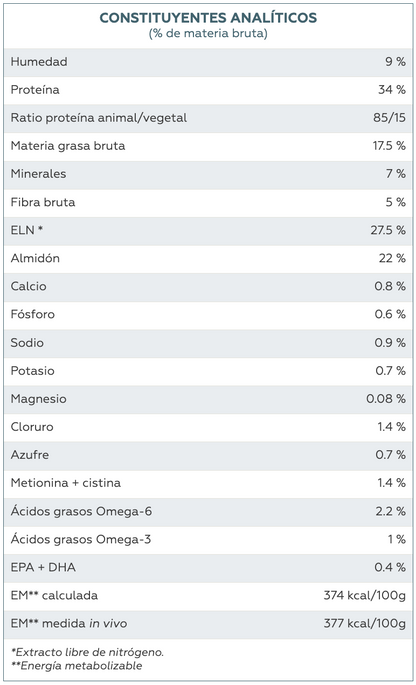Screen dimensions: 416x685
Task: Click the Proteína 34 % value
Action: pos(392,90)
